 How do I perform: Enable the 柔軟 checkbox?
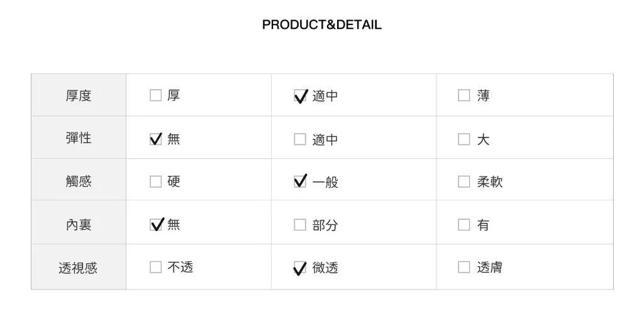pos(464,182)
